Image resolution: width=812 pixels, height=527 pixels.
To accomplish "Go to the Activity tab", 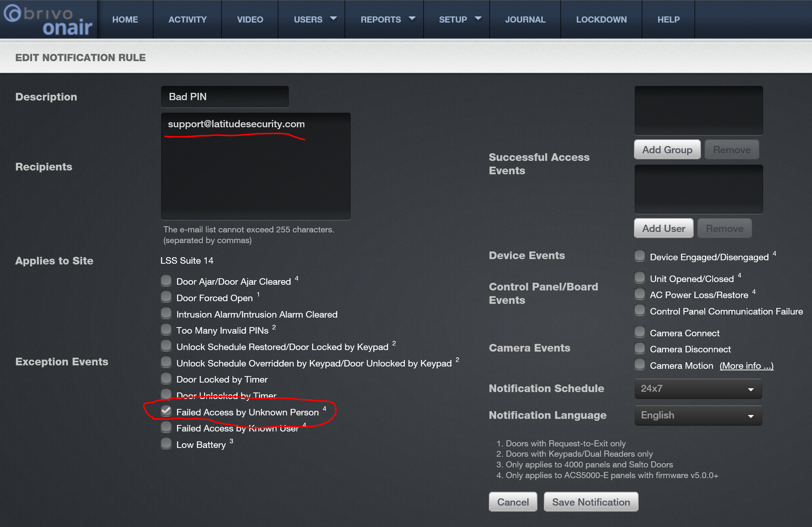I will coord(187,19).
